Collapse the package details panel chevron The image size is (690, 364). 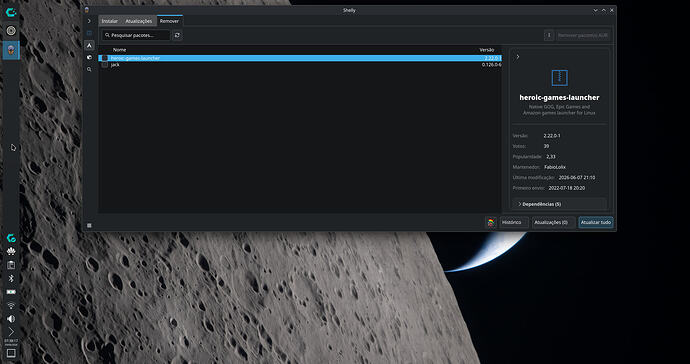(x=518, y=57)
